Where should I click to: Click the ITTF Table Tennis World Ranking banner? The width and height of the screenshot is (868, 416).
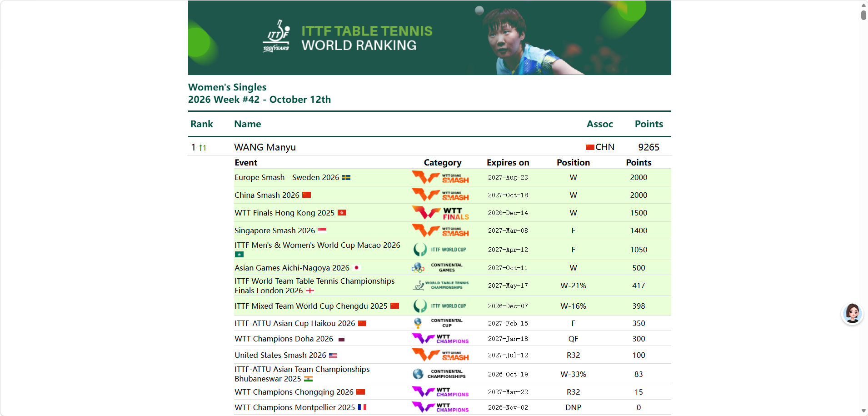429,38
